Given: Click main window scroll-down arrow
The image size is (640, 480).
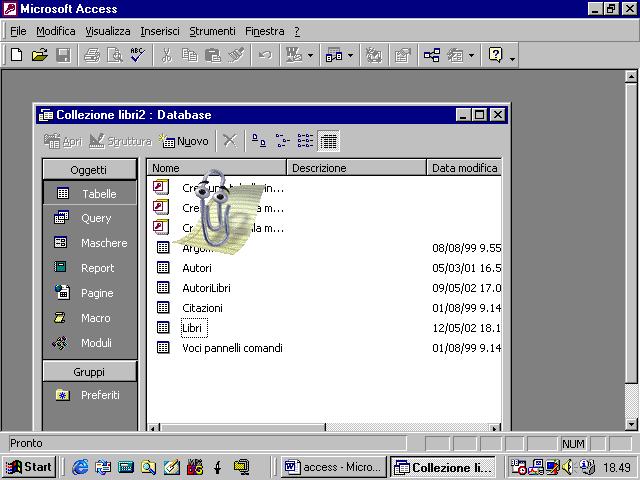Looking at the screenshot, I should pos(631,424).
